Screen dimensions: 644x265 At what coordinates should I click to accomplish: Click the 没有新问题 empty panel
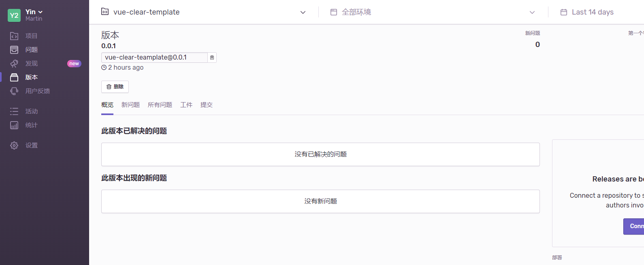click(320, 201)
